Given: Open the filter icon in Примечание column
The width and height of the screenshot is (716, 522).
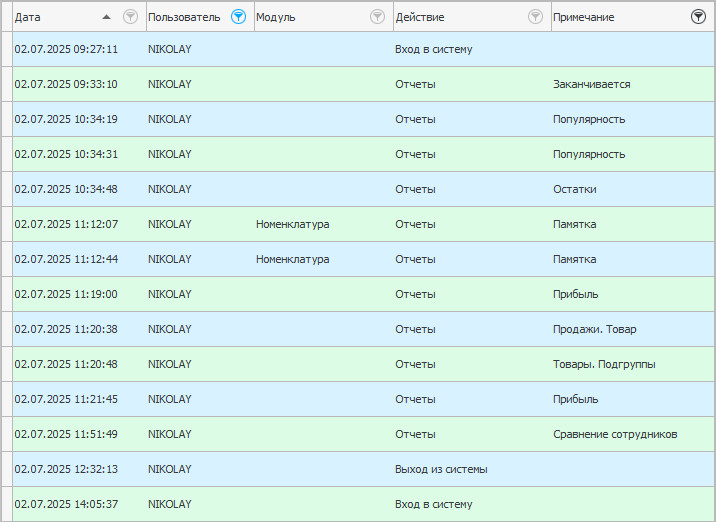Looking at the screenshot, I should click(698, 17).
